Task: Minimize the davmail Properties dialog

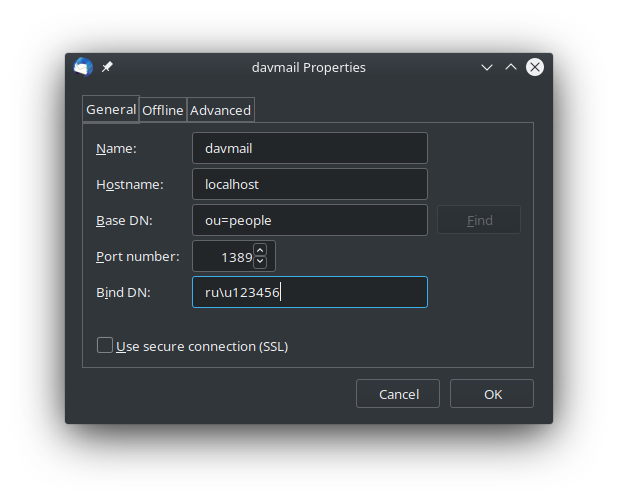Action: point(487,67)
